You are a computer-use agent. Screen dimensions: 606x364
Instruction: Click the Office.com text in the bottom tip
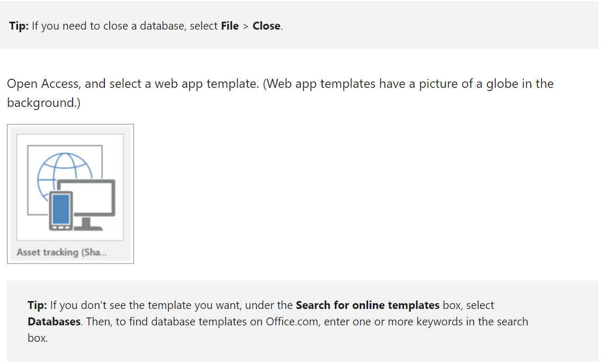[x=293, y=322]
